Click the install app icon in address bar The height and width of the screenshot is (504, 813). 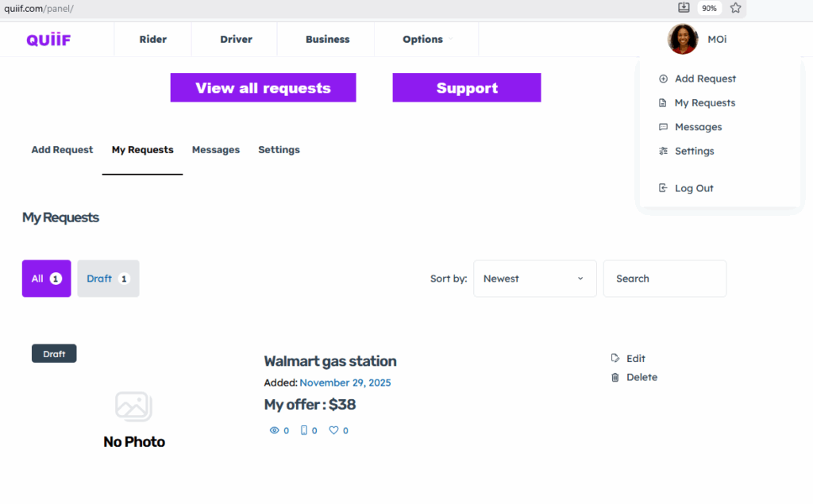click(684, 8)
